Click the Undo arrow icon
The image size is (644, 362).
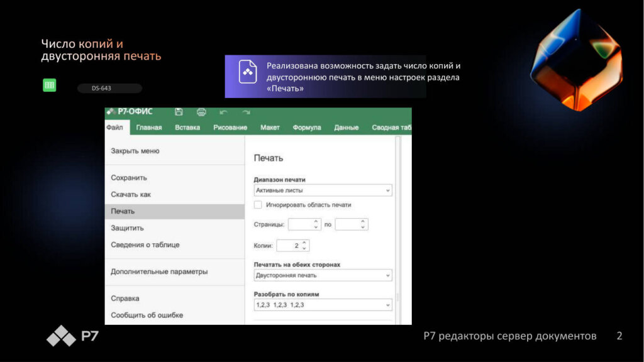coord(223,112)
